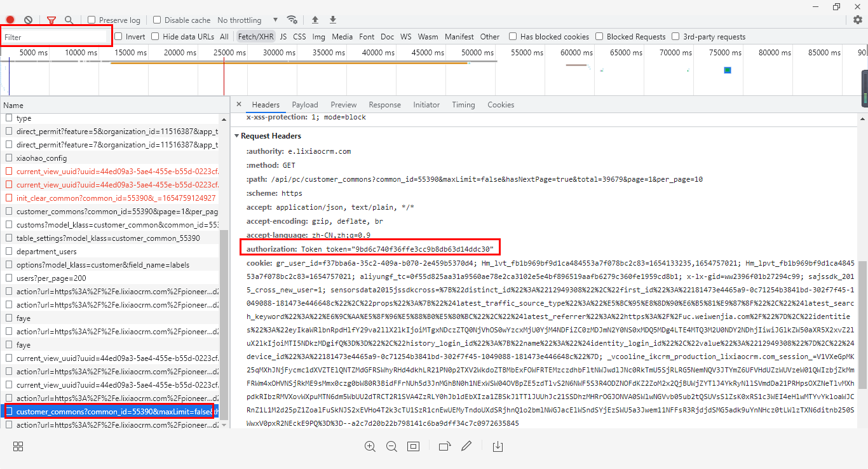Image resolution: width=868 pixels, height=469 pixels.
Task: Open network conditions wifi icon
Action: coord(292,20)
